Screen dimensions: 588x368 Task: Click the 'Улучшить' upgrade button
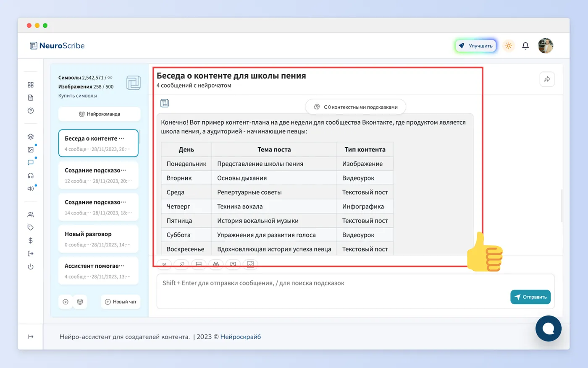click(x=476, y=46)
